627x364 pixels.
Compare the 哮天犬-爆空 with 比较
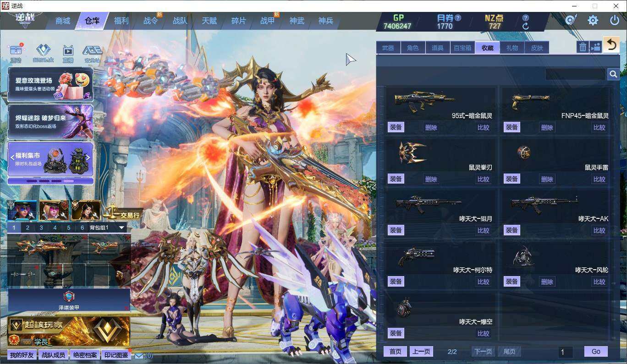pos(484,333)
